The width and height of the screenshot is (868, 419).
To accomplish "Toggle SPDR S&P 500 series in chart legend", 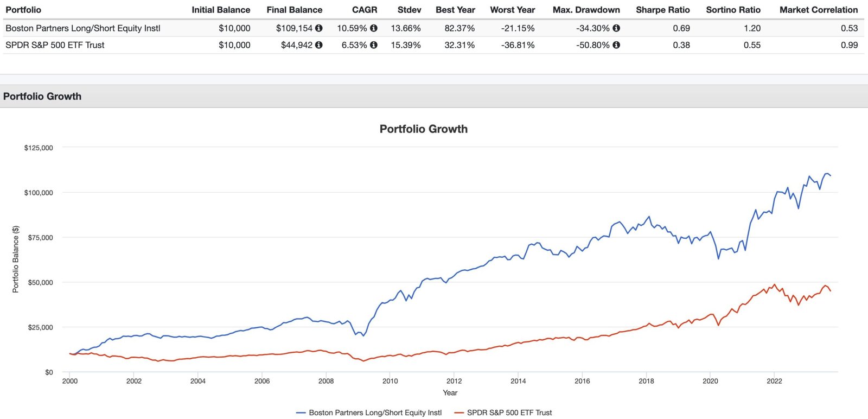I will coord(503,412).
